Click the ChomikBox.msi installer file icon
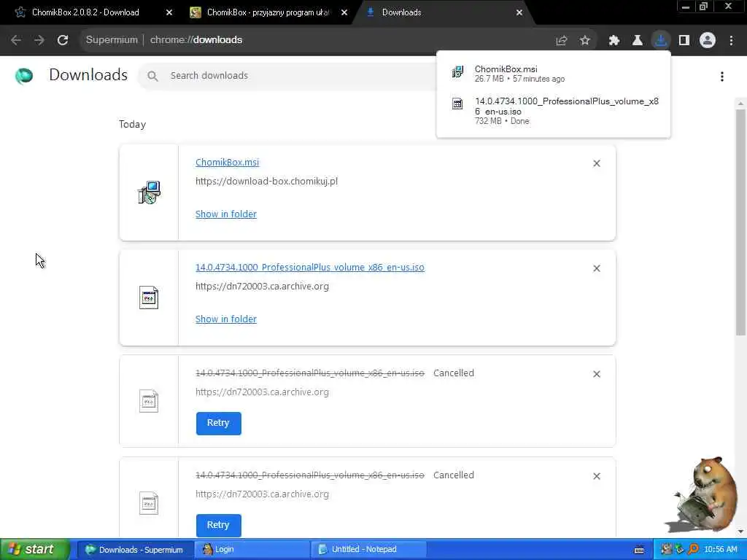 coord(149,192)
